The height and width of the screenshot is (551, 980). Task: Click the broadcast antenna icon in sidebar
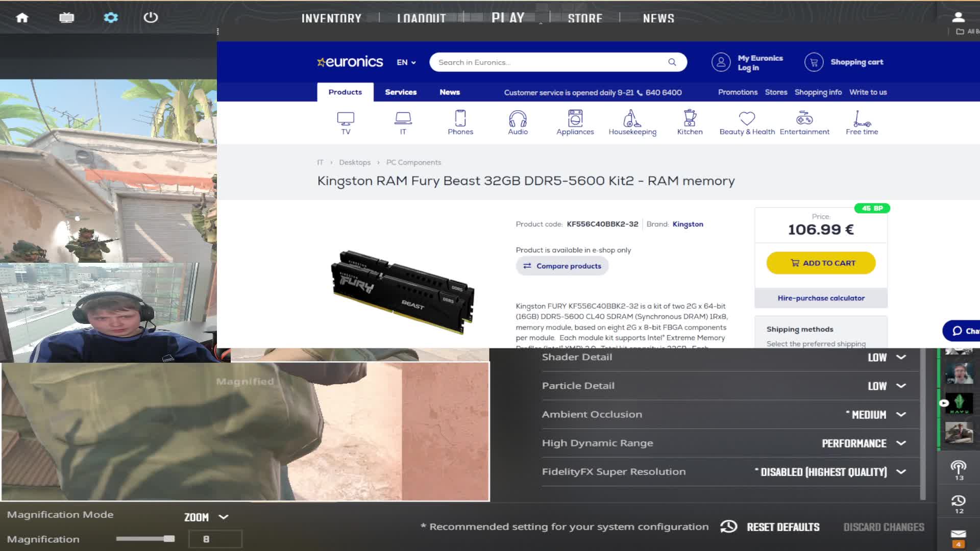(x=958, y=466)
